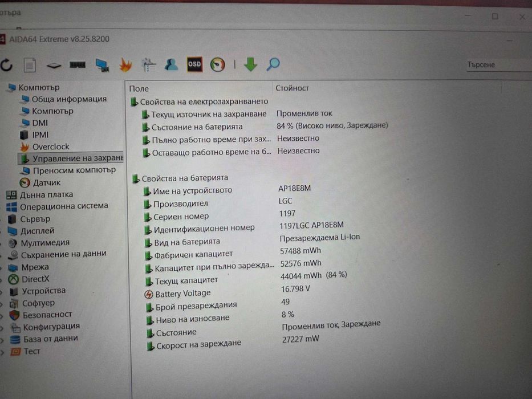Expand the Тест tree arrow
The image size is (532, 399).
[x=3, y=352]
